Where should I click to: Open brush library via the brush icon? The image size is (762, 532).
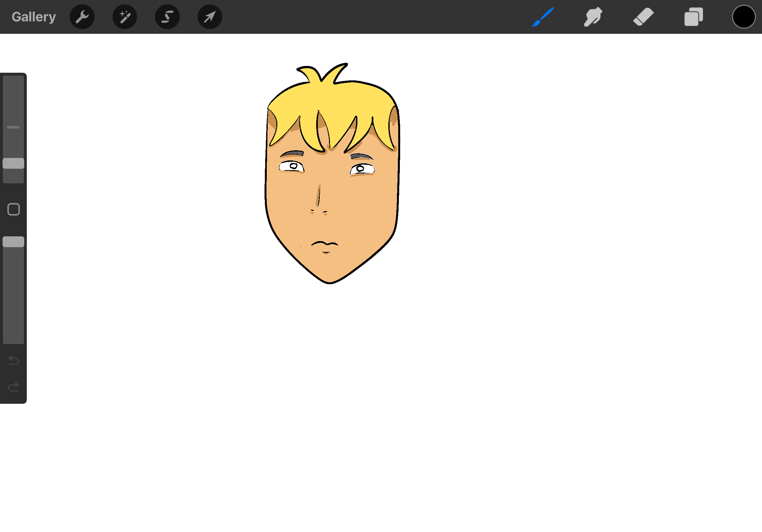tap(543, 16)
